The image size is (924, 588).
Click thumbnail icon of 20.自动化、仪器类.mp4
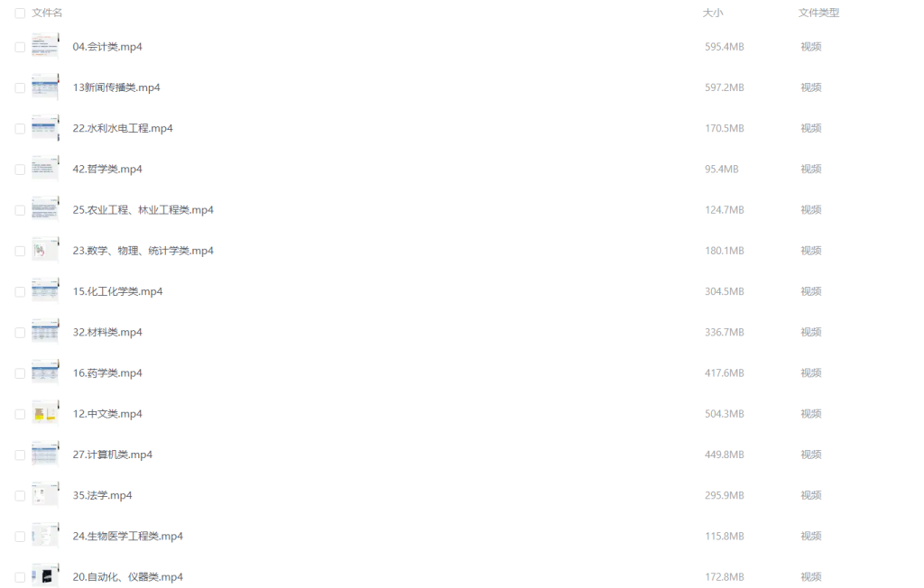tap(45, 576)
